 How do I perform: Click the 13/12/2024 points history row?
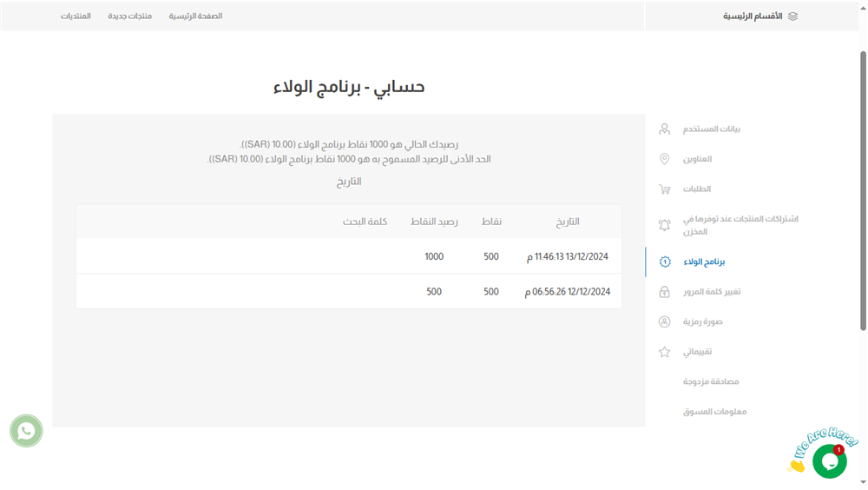[x=349, y=256]
